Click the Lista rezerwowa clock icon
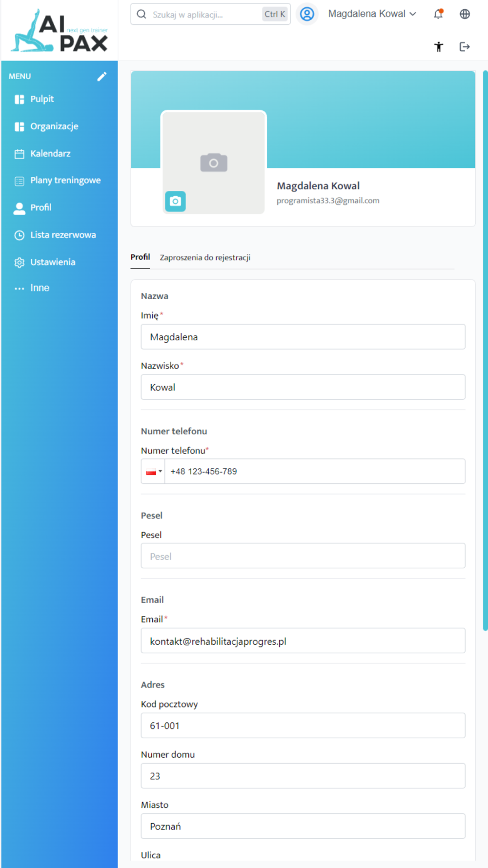Image resolution: width=488 pixels, height=868 pixels. pos(20,235)
